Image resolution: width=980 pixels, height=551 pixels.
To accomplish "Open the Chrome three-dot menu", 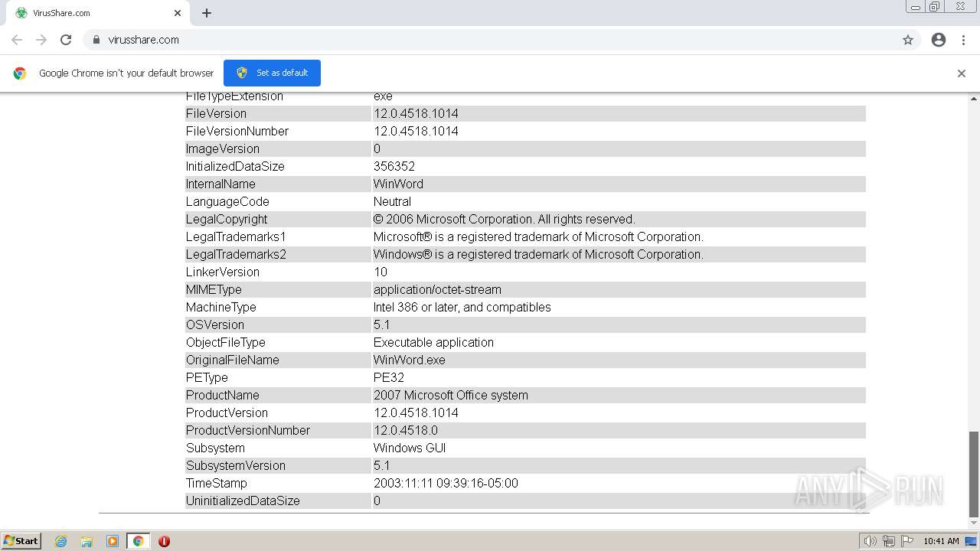I will coord(963,40).
